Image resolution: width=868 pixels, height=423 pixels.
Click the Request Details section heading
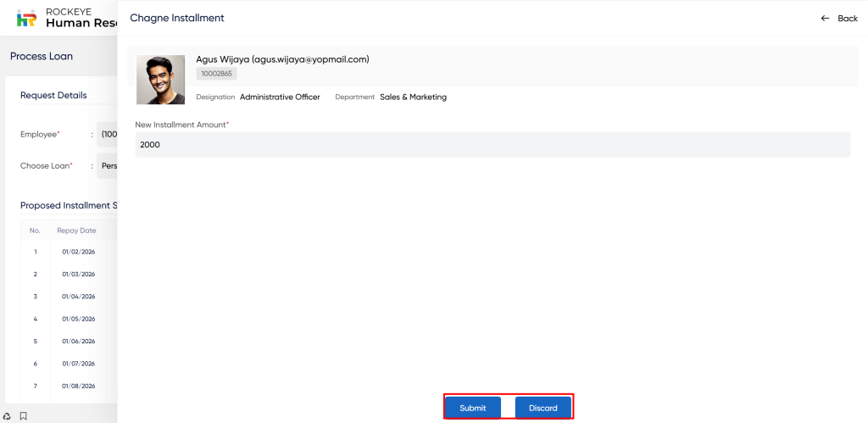[x=53, y=95]
